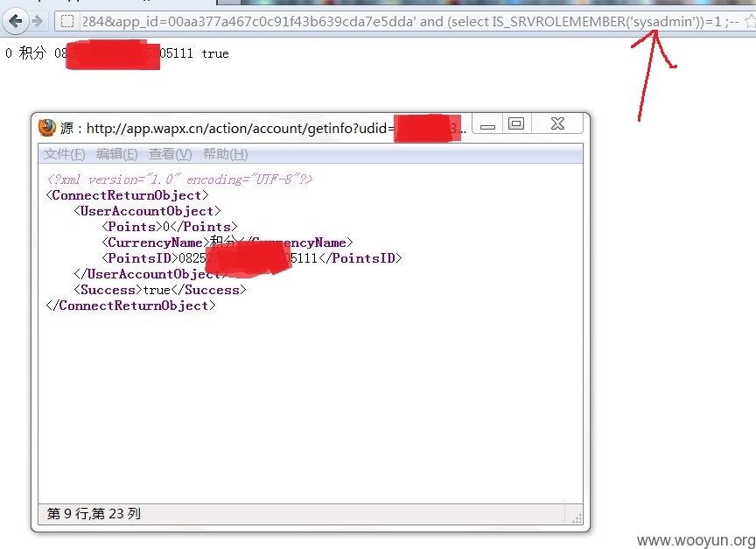The width and height of the screenshot is (756, 549).
Task: Click status bar text 第 9 行,第 23 列
Action: click(94, 514)
